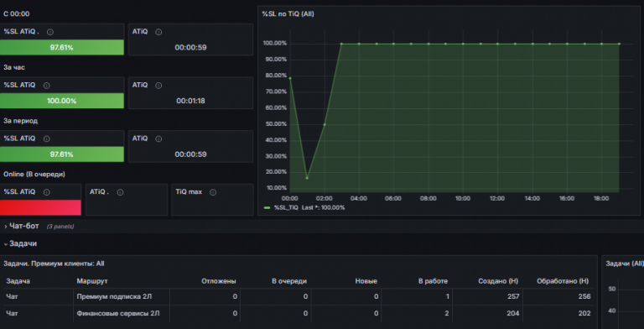The image size is (644, 329).
Task: Click ATiQ value 00:00:59 under С 00:00
Action: (190, 47)
